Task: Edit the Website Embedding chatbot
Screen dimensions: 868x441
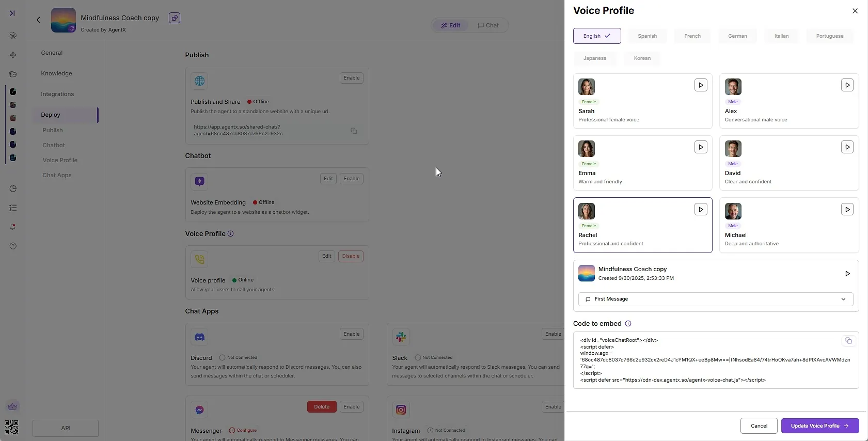Action: (328, 179)
